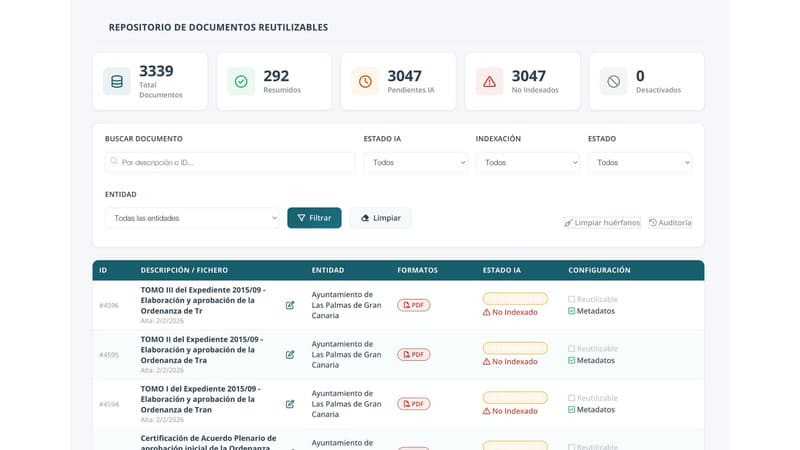Click Limpiar huérfanos button
800x450 pixels.
(602, 222)
